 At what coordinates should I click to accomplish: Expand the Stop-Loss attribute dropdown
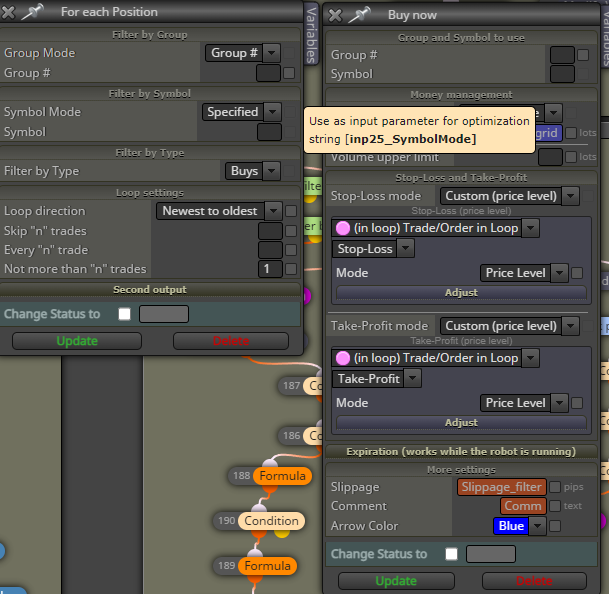[x=405, y=249]
